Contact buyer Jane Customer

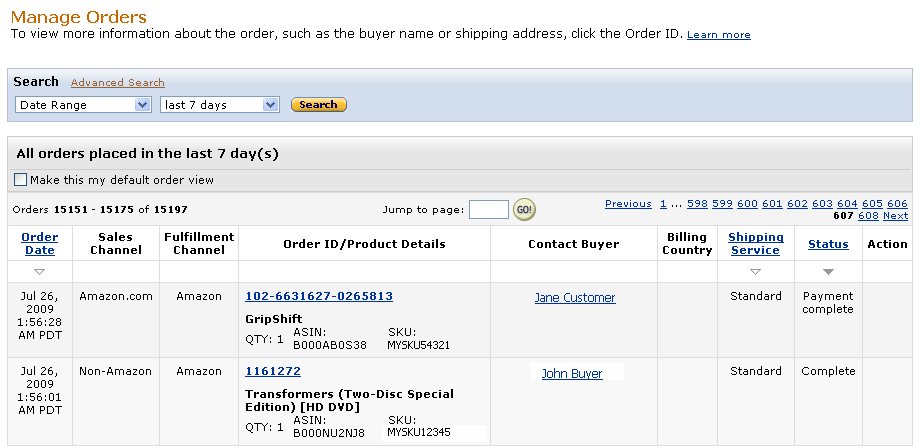[x=575, y=298]
